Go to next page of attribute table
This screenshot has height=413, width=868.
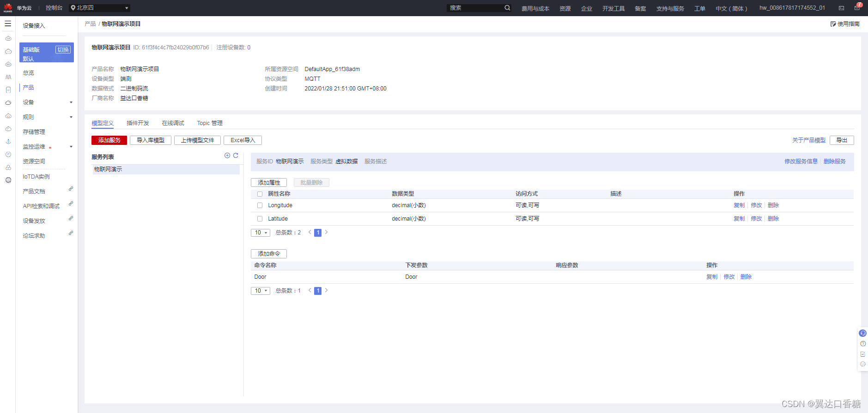[x=326, y=232]
